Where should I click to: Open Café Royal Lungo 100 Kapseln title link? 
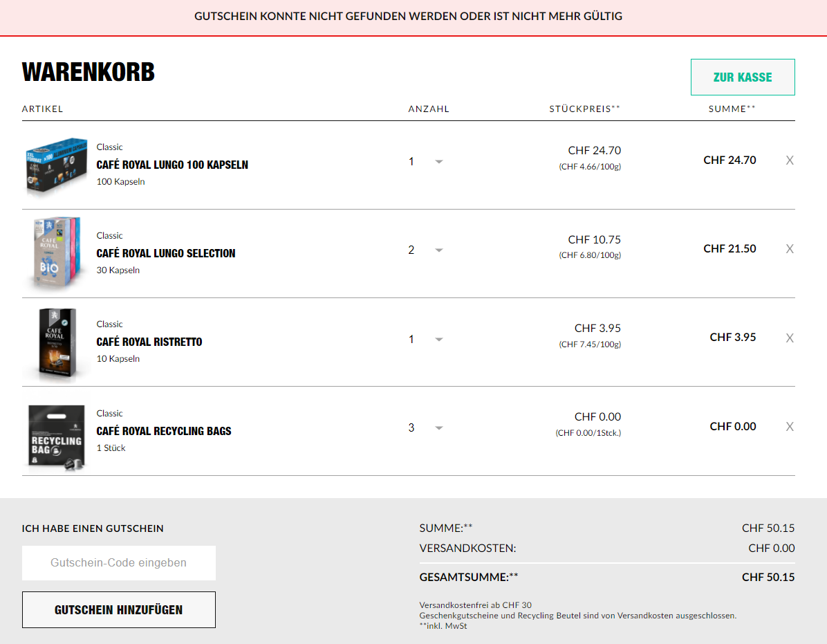(172, 165)
